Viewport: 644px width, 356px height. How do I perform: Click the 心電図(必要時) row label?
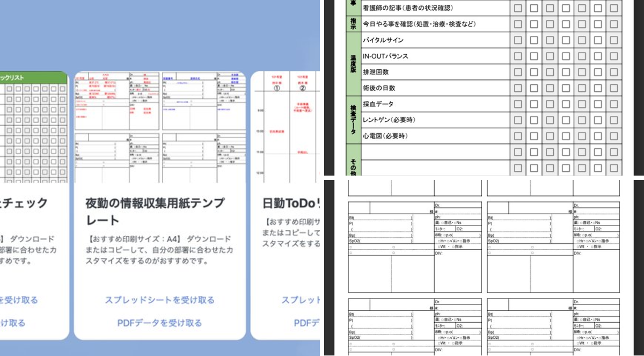[386, 136]
